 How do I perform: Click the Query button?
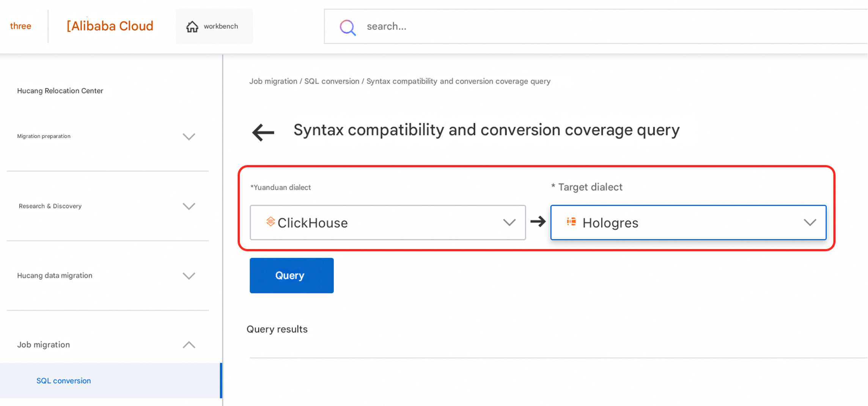[x=291, y=275]
